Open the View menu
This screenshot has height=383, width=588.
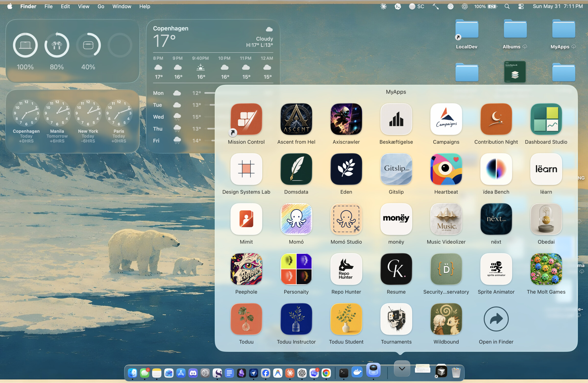point(84,6)
